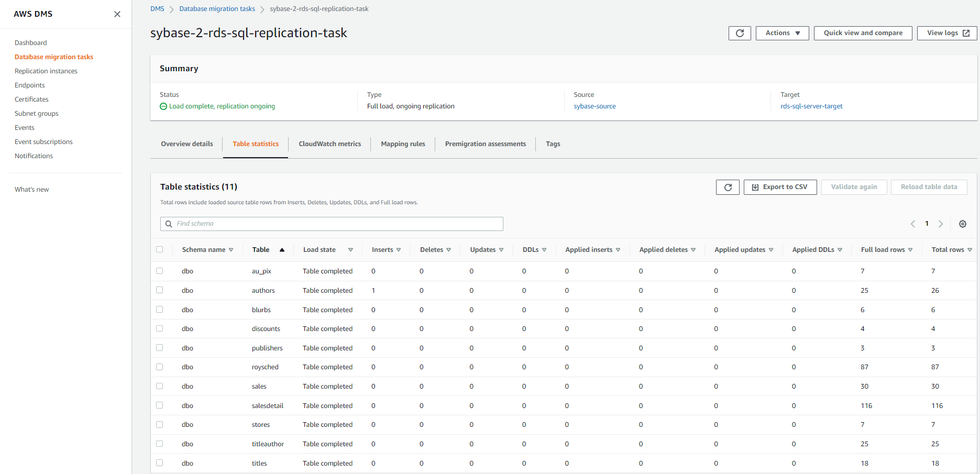Close the AWS DMS sidebar

(117, 14)
